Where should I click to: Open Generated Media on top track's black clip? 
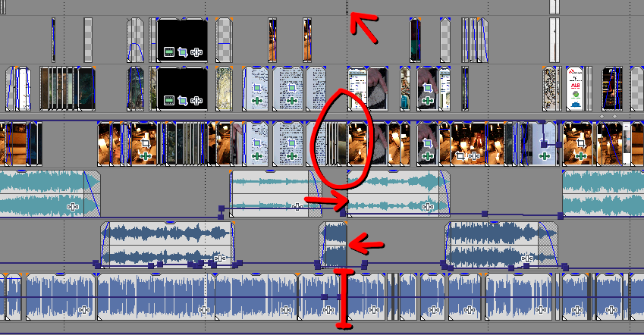click(169, 52)
